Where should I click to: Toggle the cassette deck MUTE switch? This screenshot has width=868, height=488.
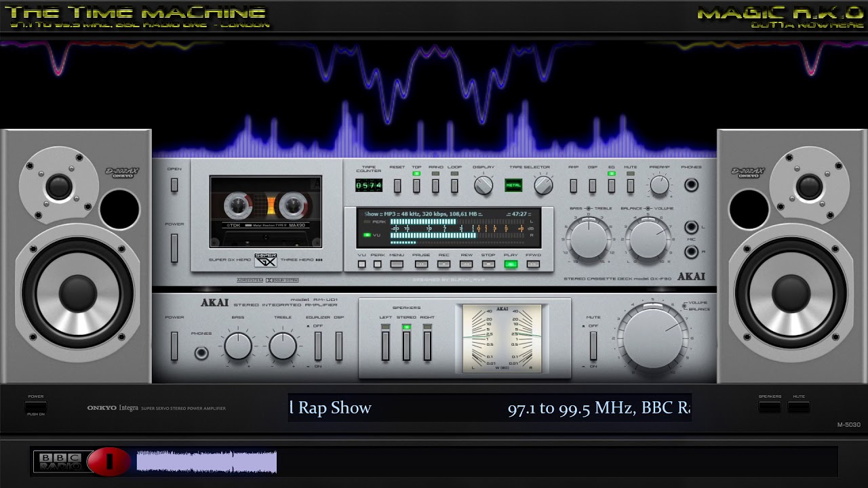click(631, 186)
